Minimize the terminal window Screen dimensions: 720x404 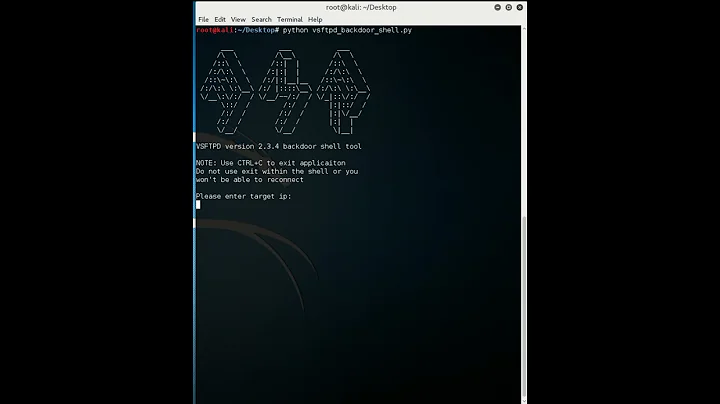click(x=497, y=7)
